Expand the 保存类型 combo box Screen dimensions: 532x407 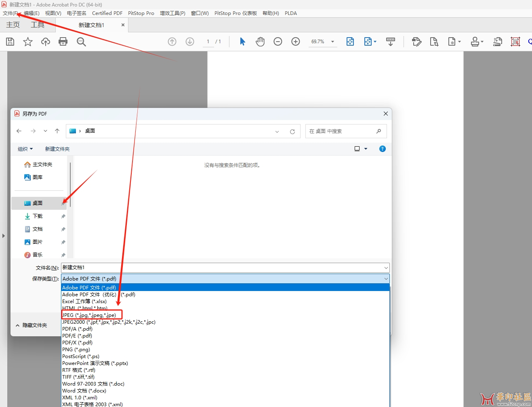coord(386,279)
